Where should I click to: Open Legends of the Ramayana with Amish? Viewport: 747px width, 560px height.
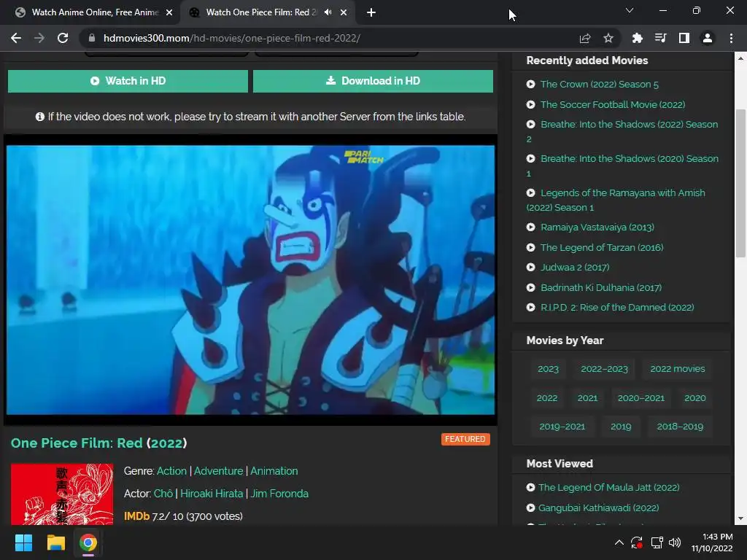click(x=616, y=200)
